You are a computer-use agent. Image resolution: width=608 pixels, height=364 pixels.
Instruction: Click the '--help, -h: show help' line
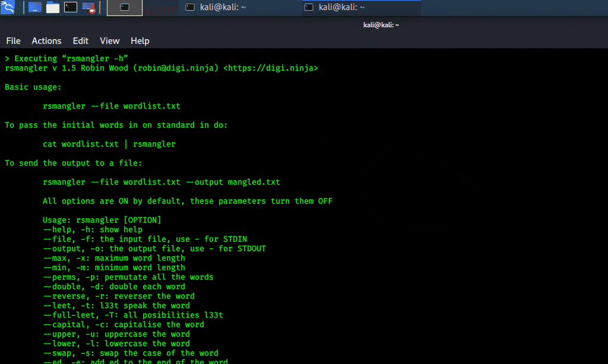[93, 229]
